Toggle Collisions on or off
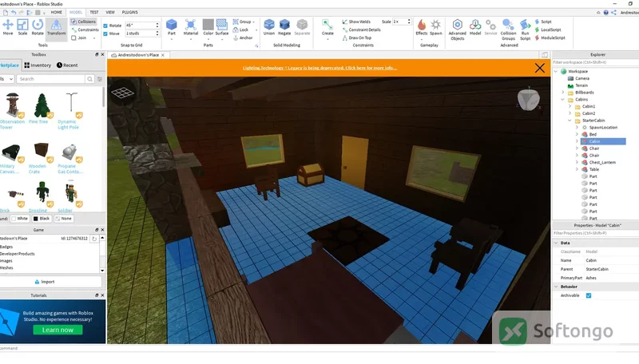 tap(84, 22)
